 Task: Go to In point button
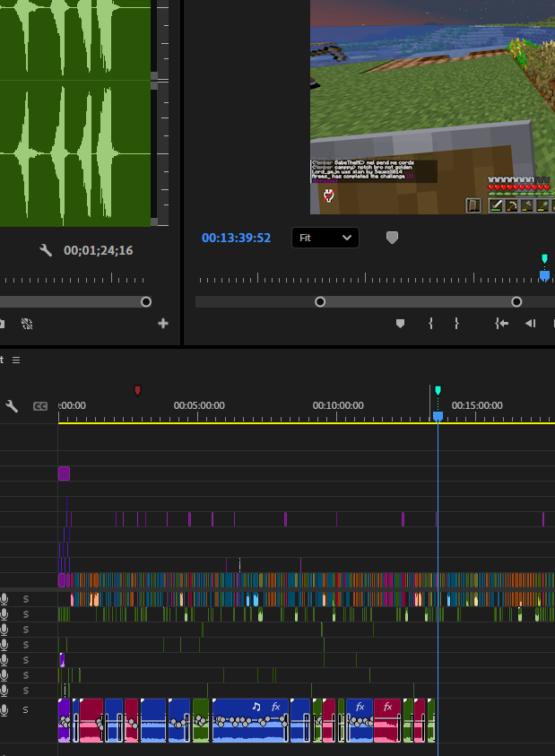point(501,324)
